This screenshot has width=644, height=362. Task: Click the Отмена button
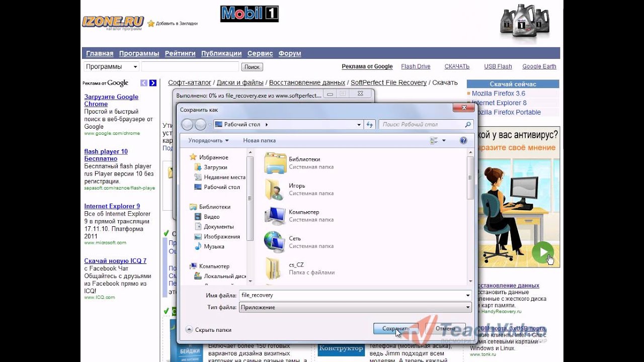coord(445,329)
